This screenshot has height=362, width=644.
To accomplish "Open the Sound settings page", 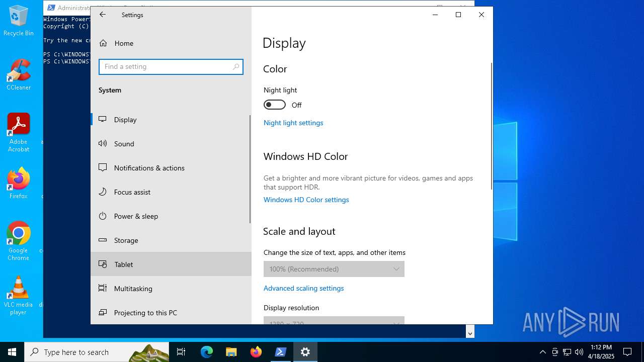I will coord(170,144).
